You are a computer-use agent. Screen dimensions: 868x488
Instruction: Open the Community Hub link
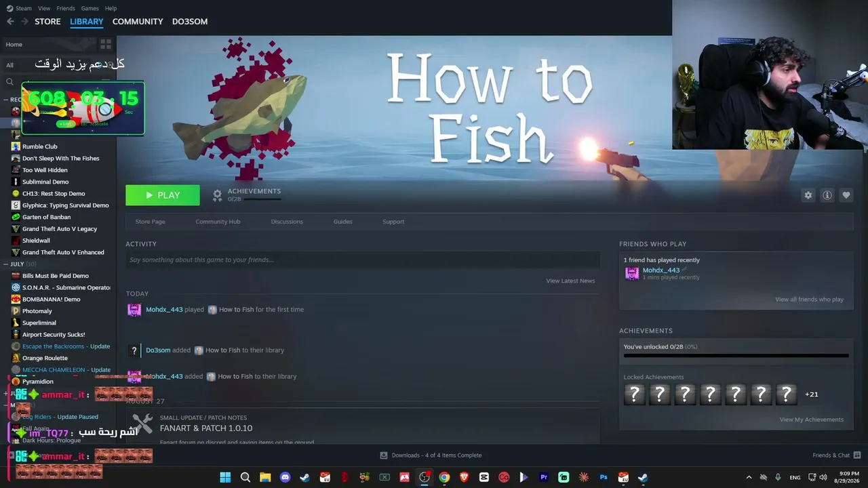(x=218, y=222)
